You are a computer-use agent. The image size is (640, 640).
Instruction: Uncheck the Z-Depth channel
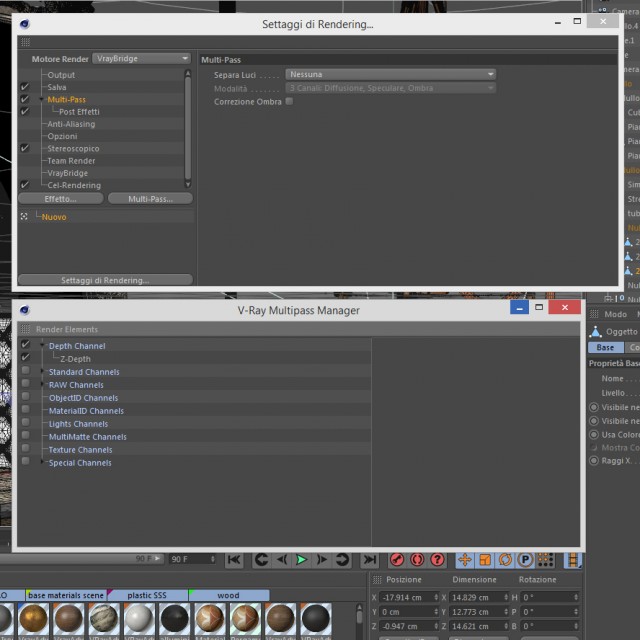click(x=25, y=358)
